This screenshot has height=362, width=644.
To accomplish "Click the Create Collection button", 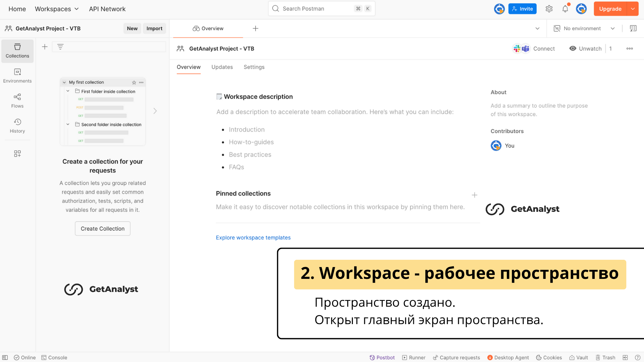I will [103, 229].
